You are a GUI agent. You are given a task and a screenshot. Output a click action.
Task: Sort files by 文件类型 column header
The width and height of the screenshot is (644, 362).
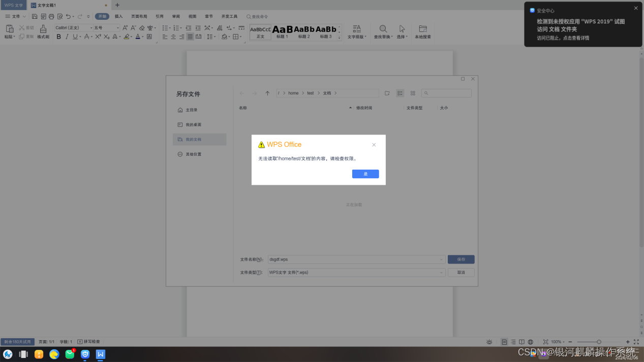pyautogui.click(x=414, y=108)
